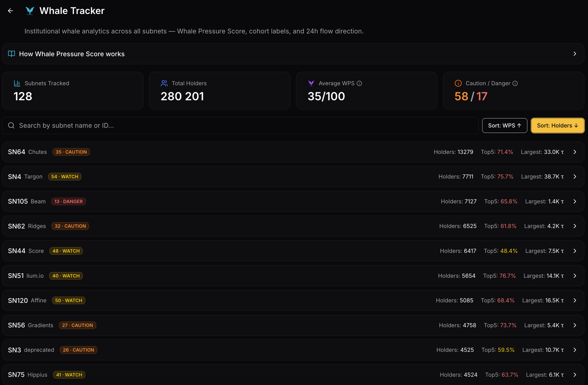The height and width of the screenshot is (385, 588).
Task: Click the book icon beside How Whale Pressure Score works
Action: (11, 54)
